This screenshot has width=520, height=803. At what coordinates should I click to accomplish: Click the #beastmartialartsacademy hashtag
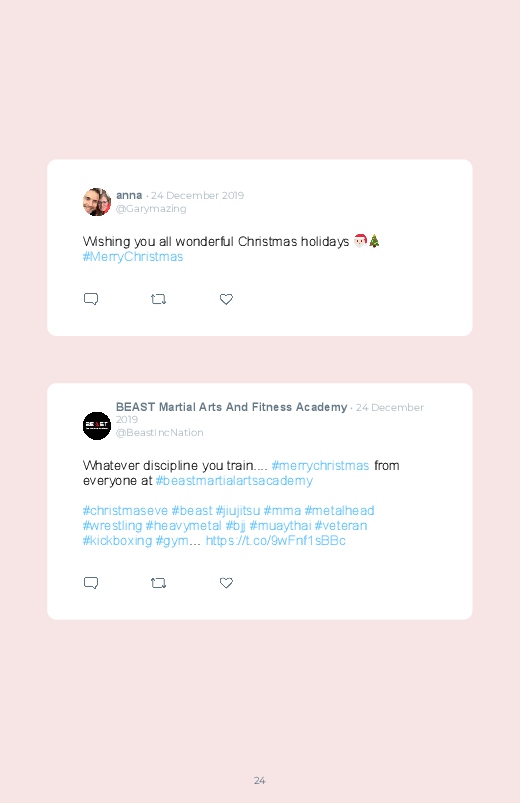tap(234, 481)
